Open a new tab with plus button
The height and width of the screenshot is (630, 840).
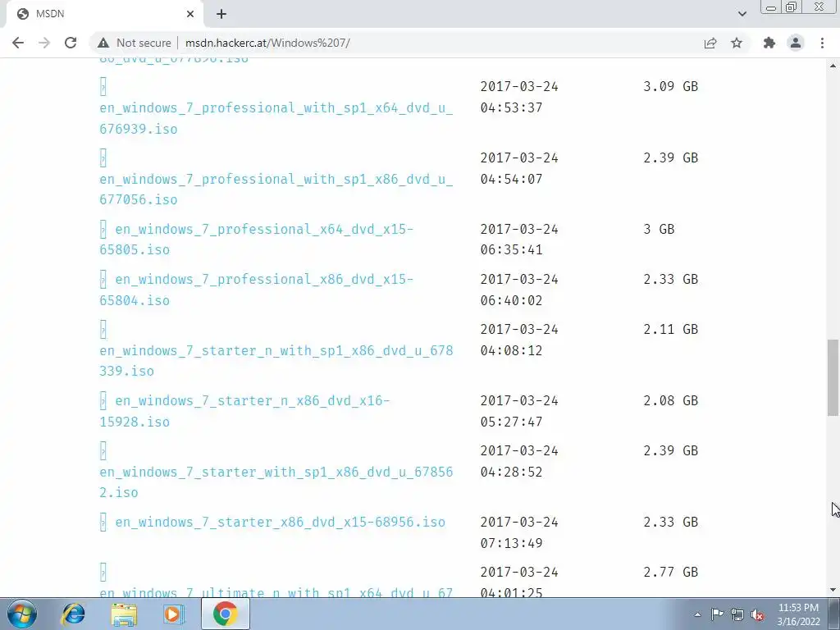coord(221,14)
